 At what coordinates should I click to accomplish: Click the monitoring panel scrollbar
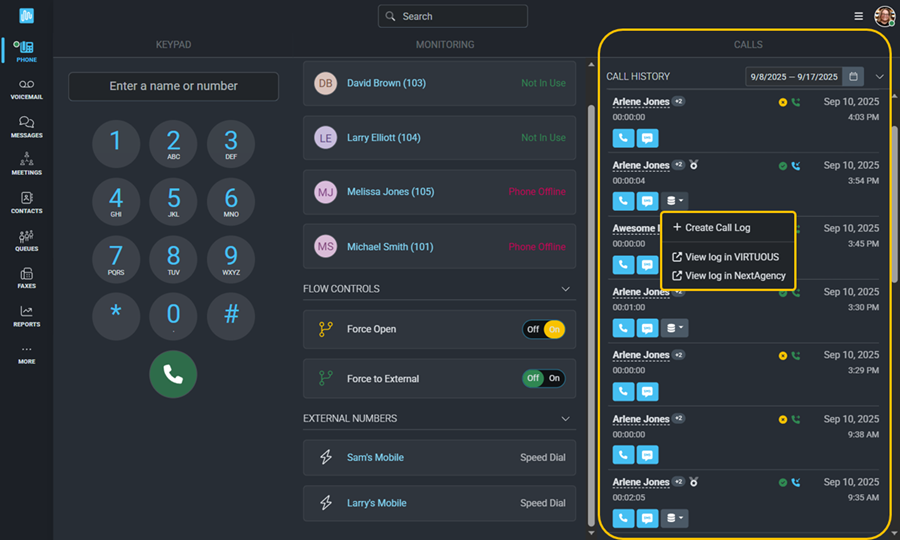pyautogui.click(x=591, y=314)
